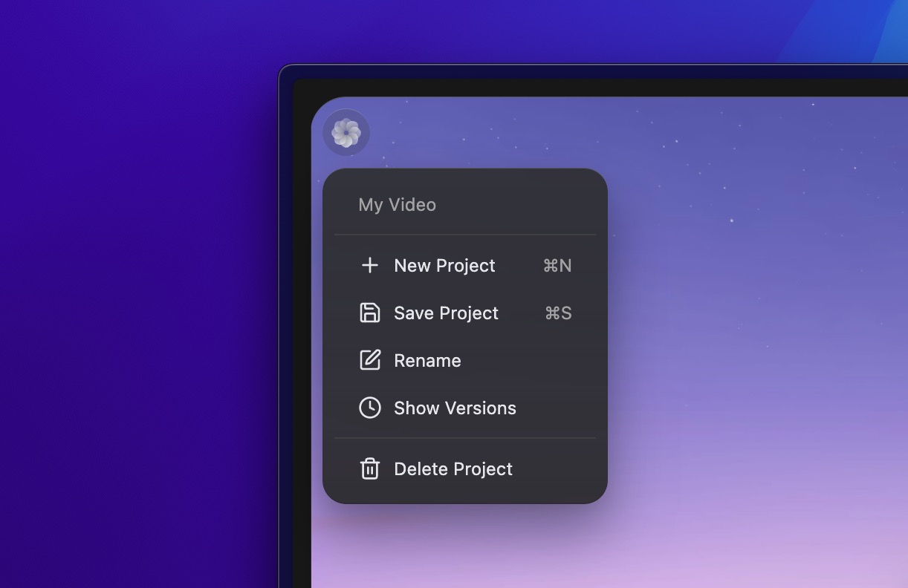Select Delete Project menu entry
This screenshot has width=908, height=588.
[453, 468]
